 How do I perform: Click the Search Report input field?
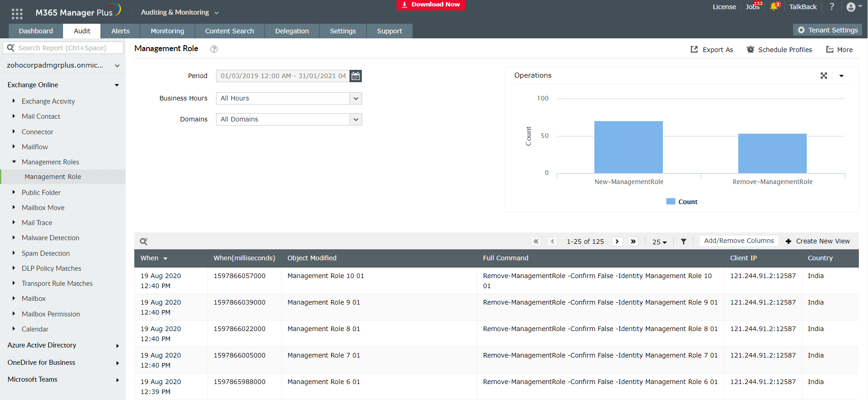[x=63, y=48]
